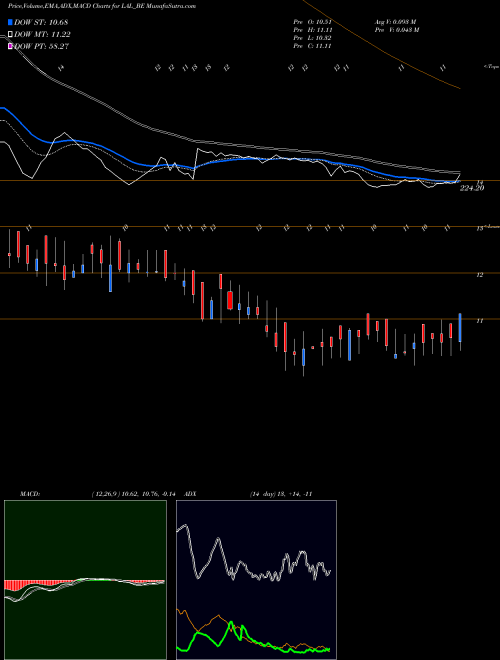Click the blue DOW ST legend swatch
Viewport: 500px width, 660px height.
[10, 22]
